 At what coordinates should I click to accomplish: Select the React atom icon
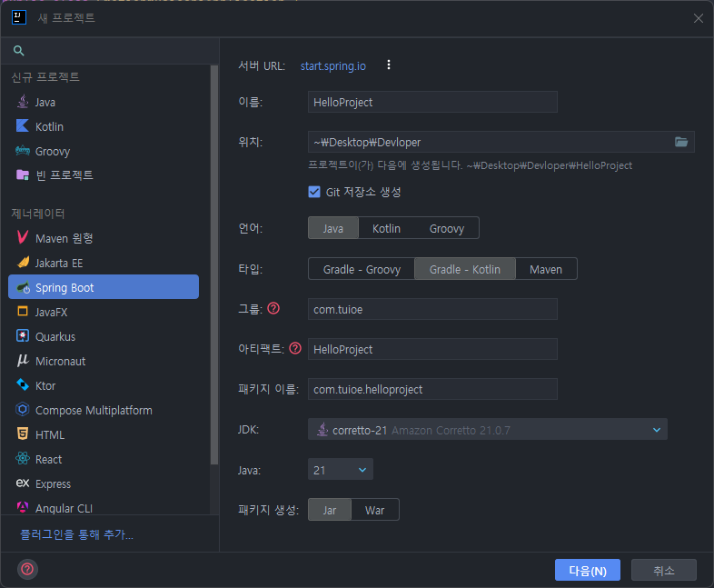coord(23,459)
